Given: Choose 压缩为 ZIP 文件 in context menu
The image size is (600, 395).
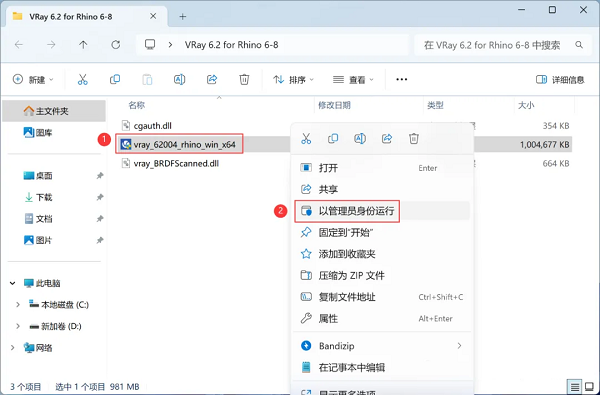Looking at the screenshot, I should (382, 276).
